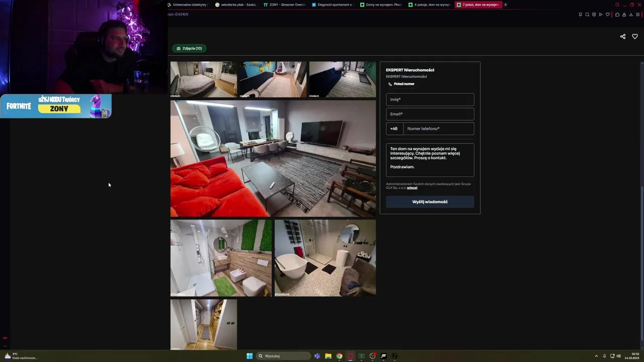Image resolution: width=644 pixels, height=362 pixels.
Task: Open the bedroom photo thumbnail
Action: 203,79
